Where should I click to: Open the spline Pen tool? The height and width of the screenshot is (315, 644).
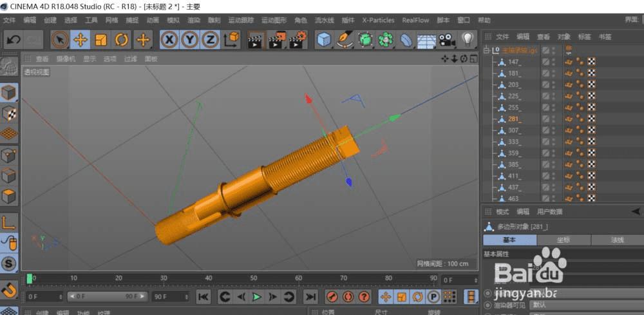click(344, 40)
